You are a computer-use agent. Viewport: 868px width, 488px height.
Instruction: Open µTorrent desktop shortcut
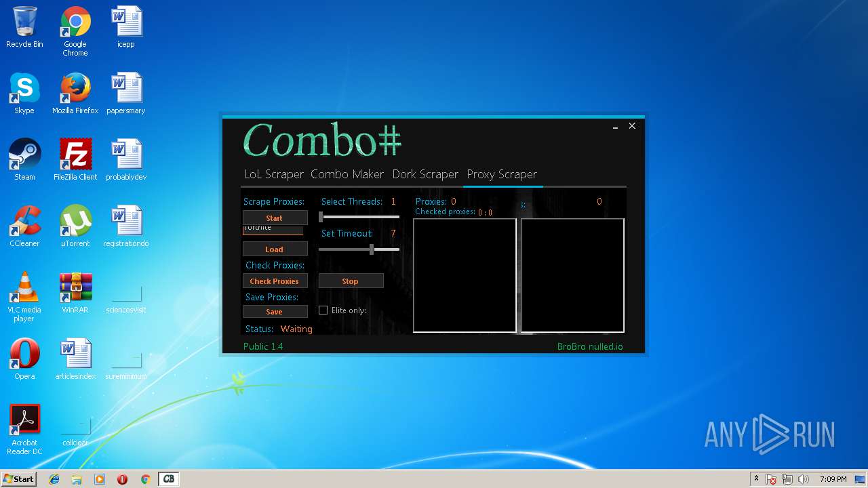pos(75,226)
